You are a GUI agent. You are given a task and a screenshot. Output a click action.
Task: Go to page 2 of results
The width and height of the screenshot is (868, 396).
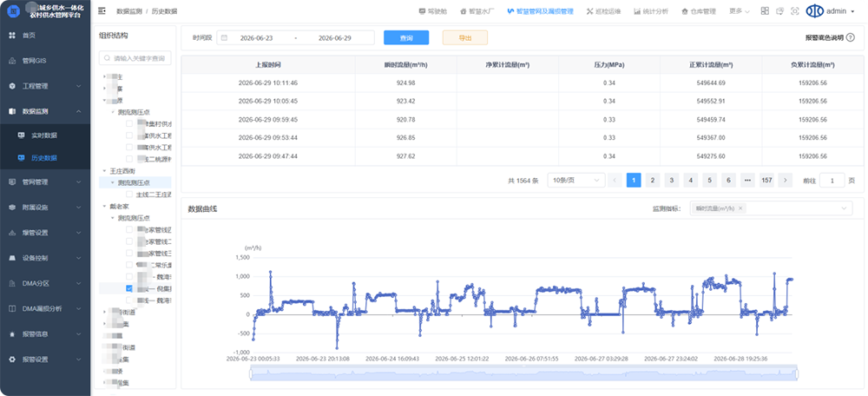click(x=653, y=180)
